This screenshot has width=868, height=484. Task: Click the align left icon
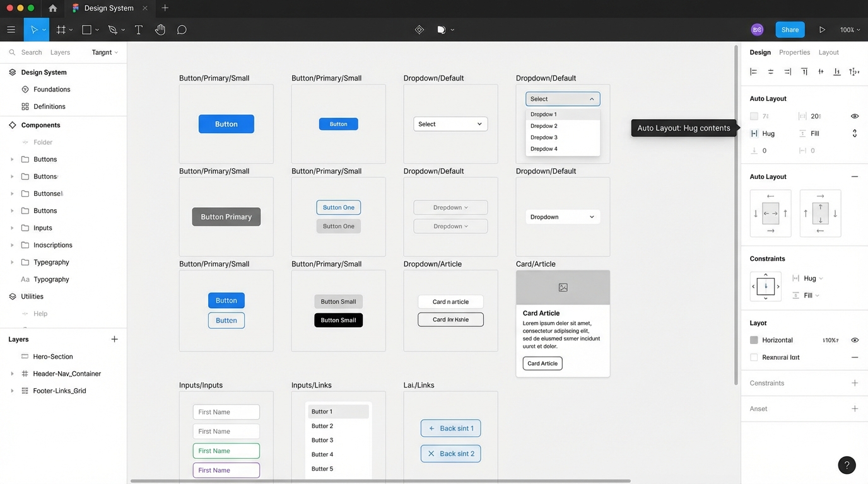point(753,71)
